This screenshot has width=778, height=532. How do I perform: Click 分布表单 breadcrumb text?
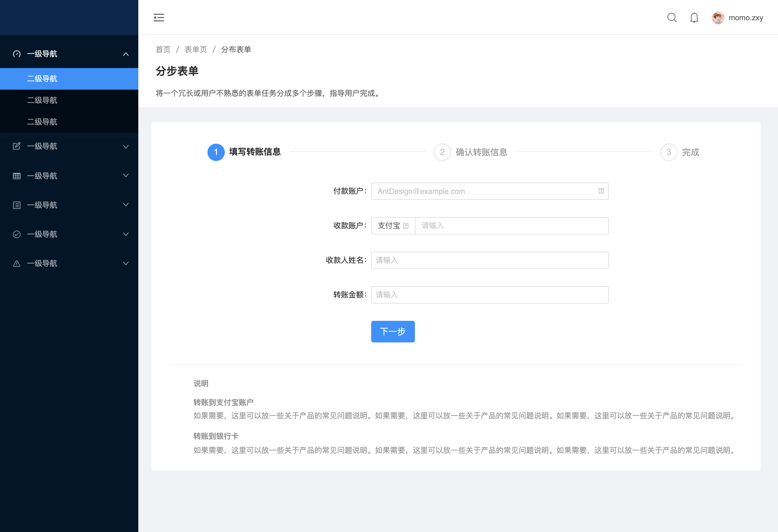tap(236, 49)
